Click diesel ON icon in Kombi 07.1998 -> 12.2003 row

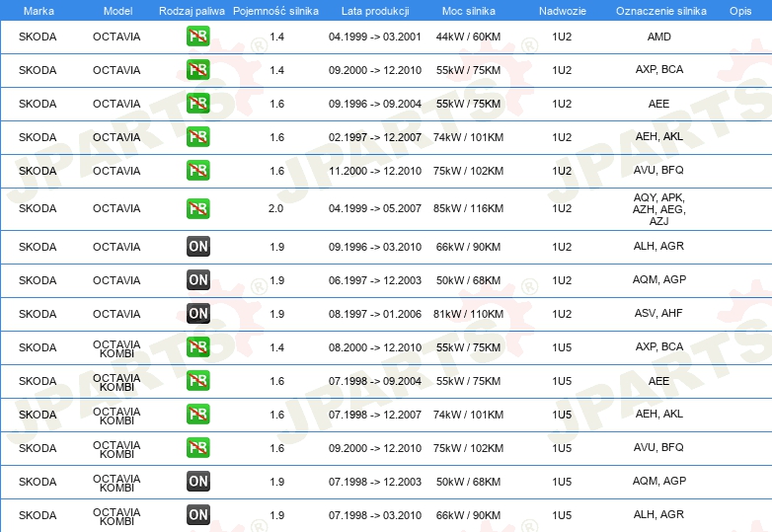[x=197, y=482]
